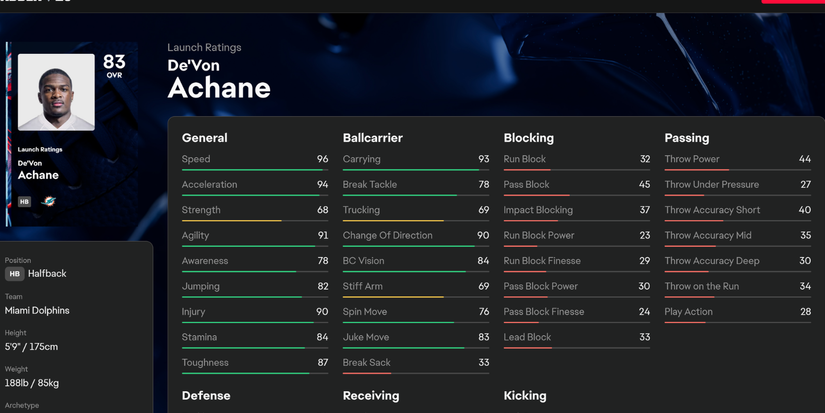This screenshot has width=825, height=413.
Task: Click the Strength rating yellow bar
Action: [x=254, y=221]
